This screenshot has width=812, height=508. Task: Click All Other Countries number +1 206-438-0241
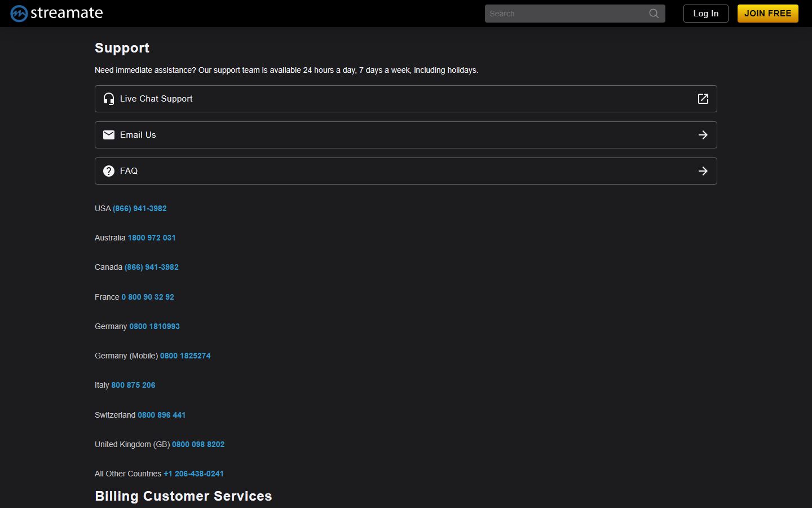click(194, 474)
